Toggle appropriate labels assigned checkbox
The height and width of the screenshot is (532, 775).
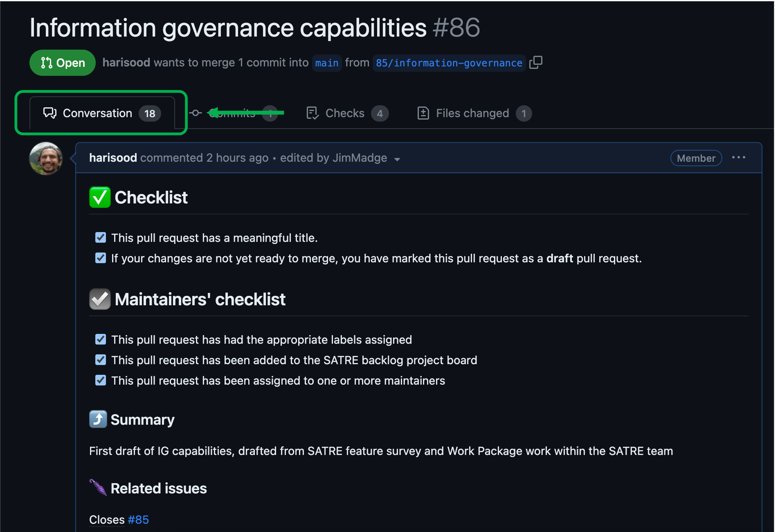(x=101, y=340)
